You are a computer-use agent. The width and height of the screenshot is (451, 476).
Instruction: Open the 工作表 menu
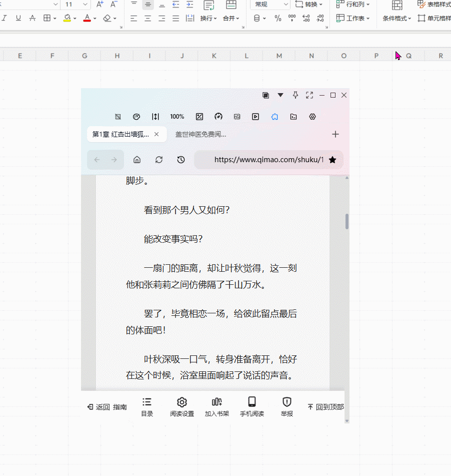353,18
